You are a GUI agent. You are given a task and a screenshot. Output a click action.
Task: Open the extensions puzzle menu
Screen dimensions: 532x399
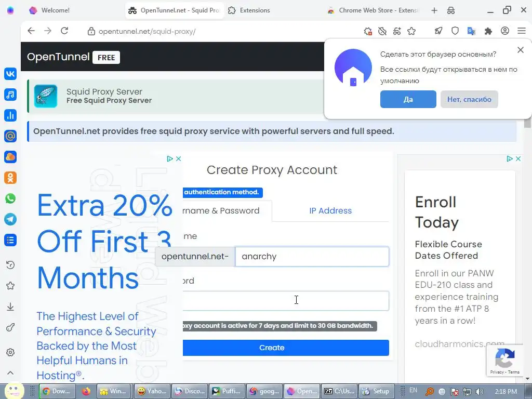(x=488, y=31)
